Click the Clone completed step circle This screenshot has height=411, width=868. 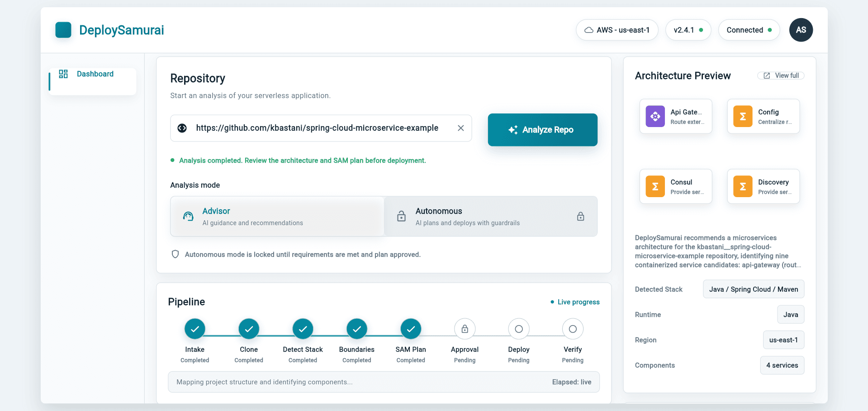249,329
